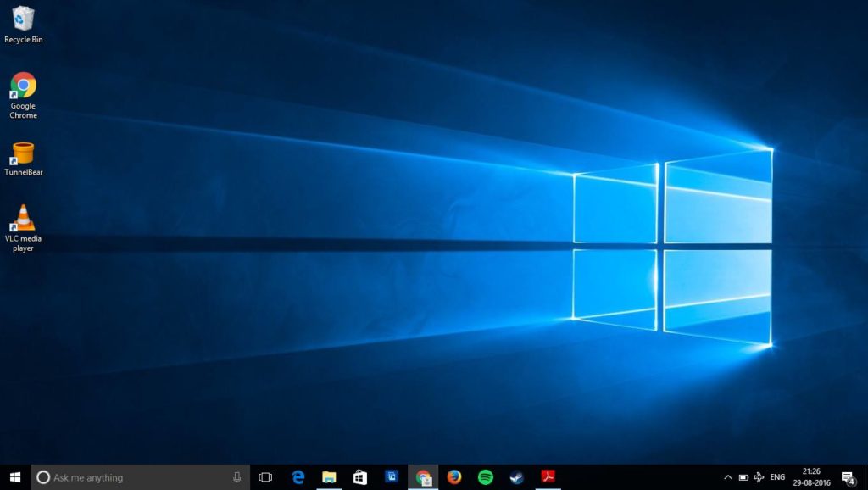868x490 pixels.
Task: Click the Cortana 'Ask me anything' search box
Action: point(127,477)
